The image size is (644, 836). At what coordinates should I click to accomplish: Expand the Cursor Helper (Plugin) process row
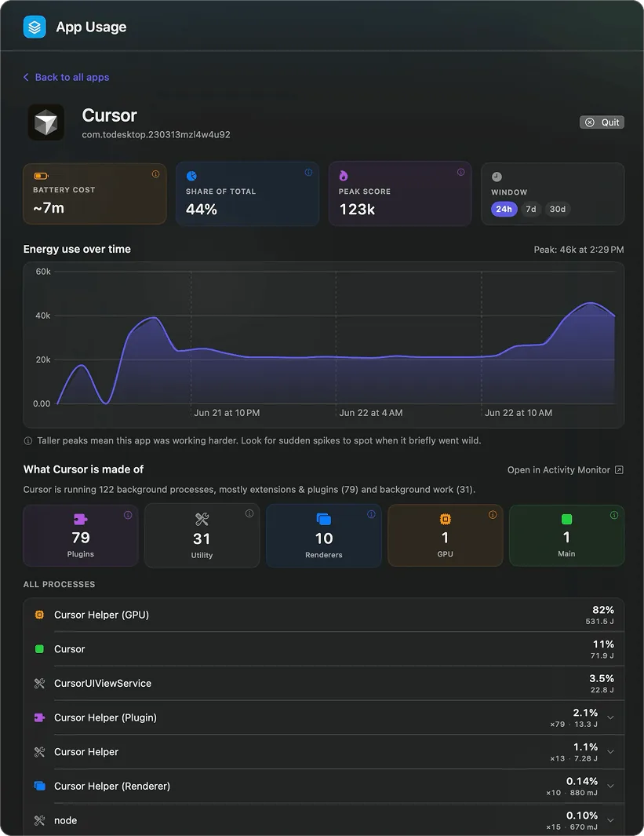pos(610,717)
